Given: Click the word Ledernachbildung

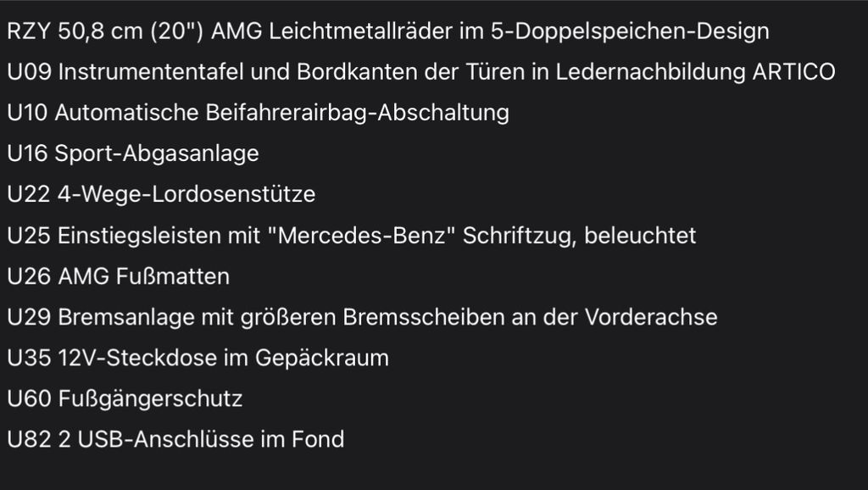Looking at the screenshot, I should (x=650, y=73).
